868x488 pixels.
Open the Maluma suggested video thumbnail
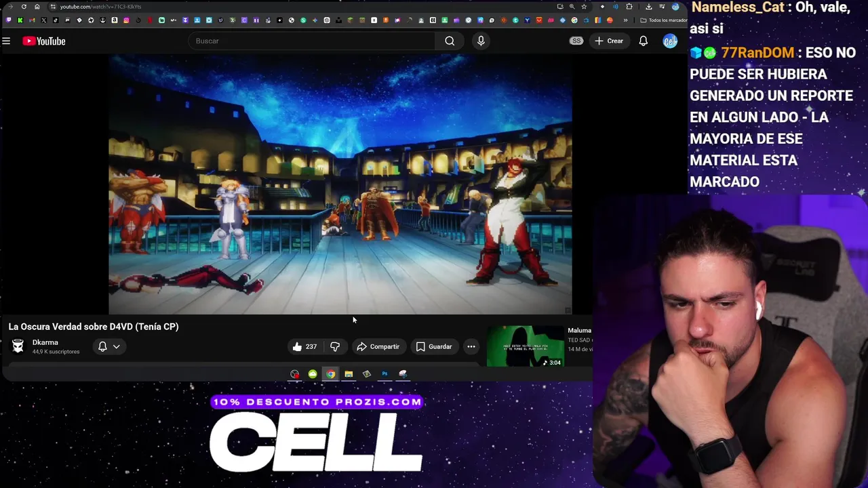tap(526, 346)
